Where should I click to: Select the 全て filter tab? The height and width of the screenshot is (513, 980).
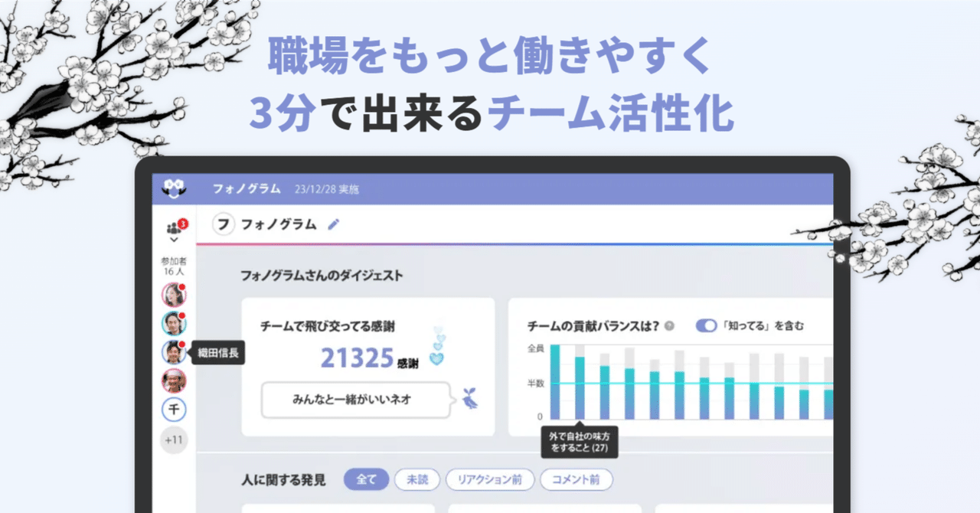(x=367, y=479)
